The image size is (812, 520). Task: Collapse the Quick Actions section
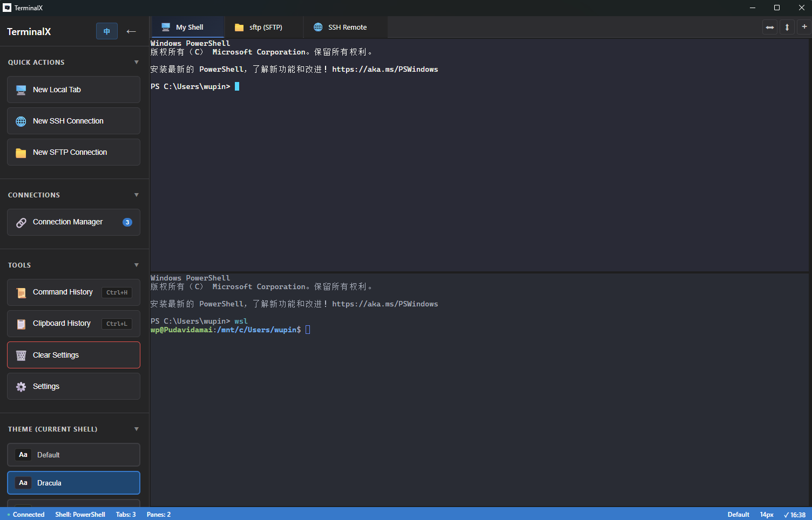[136, 62]
